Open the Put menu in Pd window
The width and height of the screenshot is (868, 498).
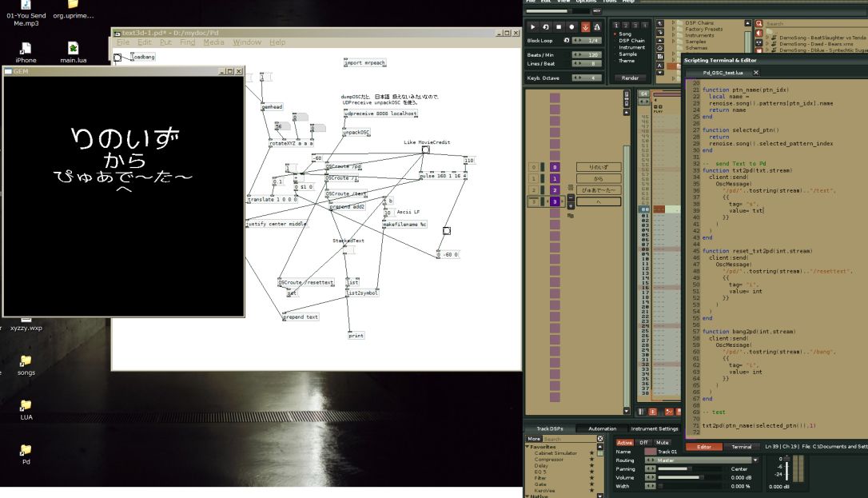tap(165, 42)
